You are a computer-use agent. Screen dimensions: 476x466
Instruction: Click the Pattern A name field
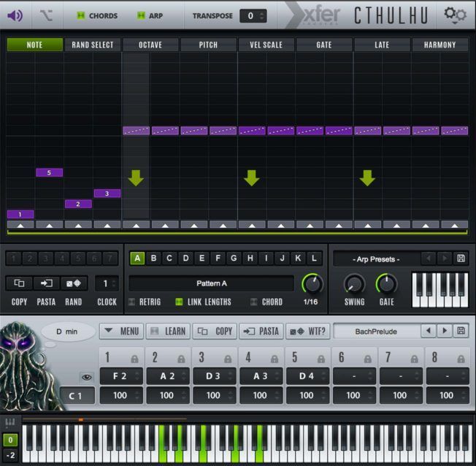(x=212, y=283)
